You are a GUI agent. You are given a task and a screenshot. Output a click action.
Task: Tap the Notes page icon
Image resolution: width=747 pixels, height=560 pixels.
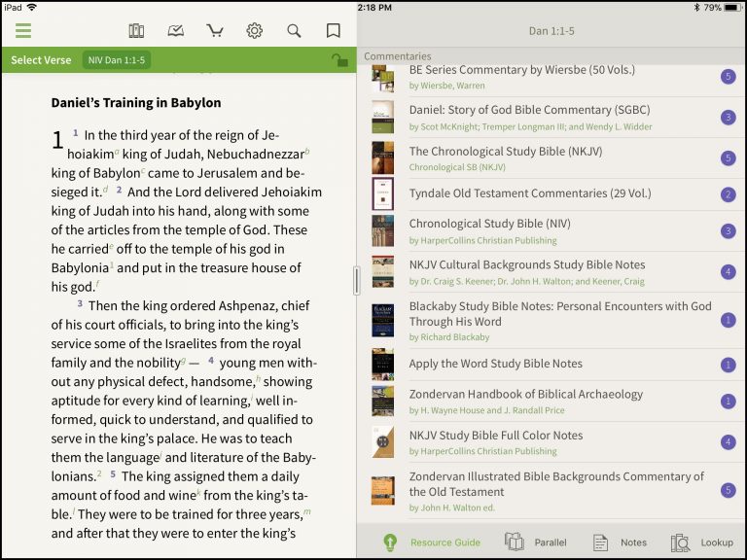(x=600, y=542)
